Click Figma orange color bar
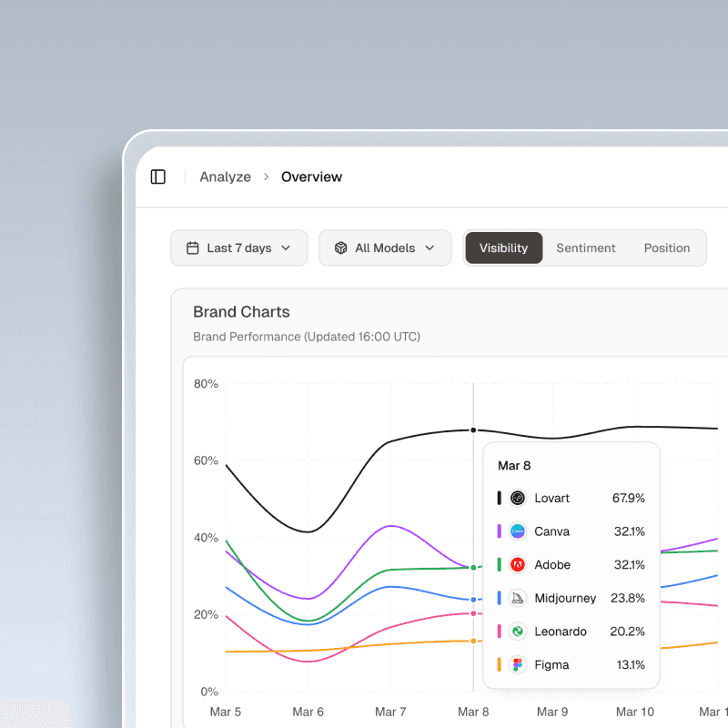This screenshot has height=728, width=728. pyautogui.click(x=499, y=665)
